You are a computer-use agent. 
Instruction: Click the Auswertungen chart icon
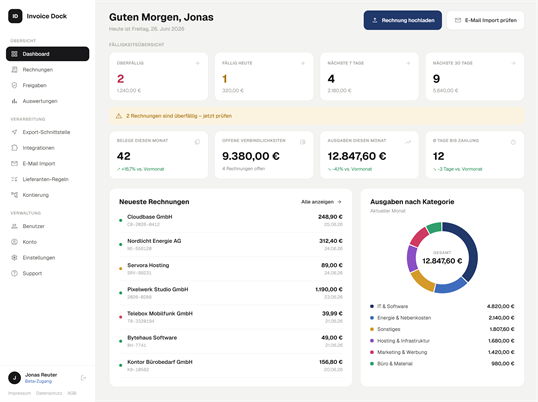click(14, 101)
